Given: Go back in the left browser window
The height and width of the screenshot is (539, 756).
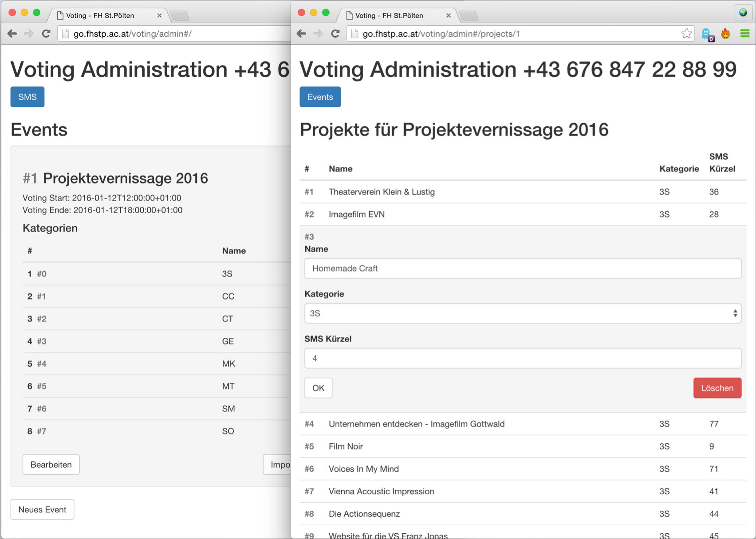Looking at the screenshot, I should click(12, 34).
